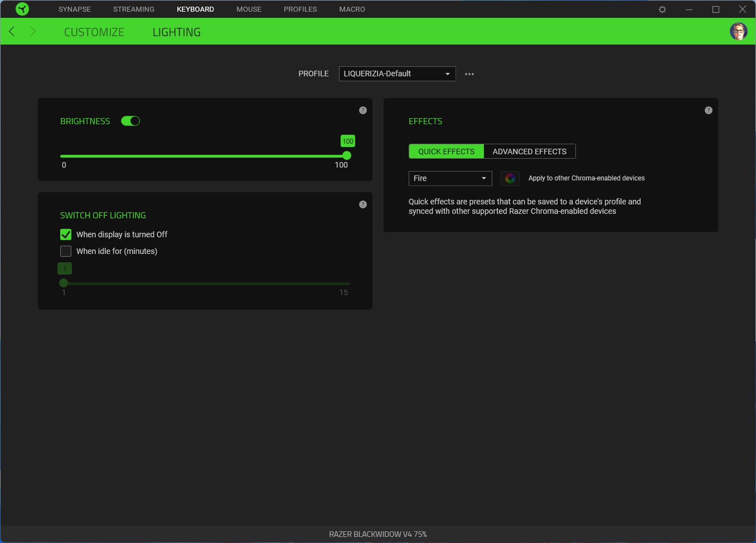Click the brightness value 100 tooltip
Screen dimensions: 756x543
point(348,141)
